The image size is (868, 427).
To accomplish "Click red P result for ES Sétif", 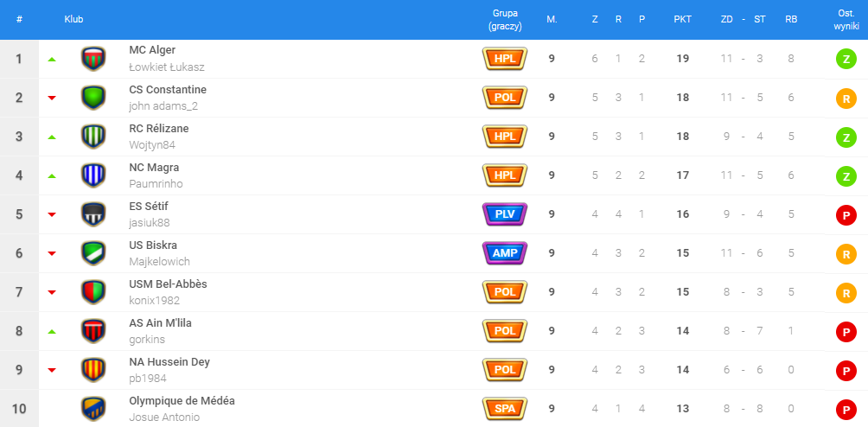I will pos(846,214).
